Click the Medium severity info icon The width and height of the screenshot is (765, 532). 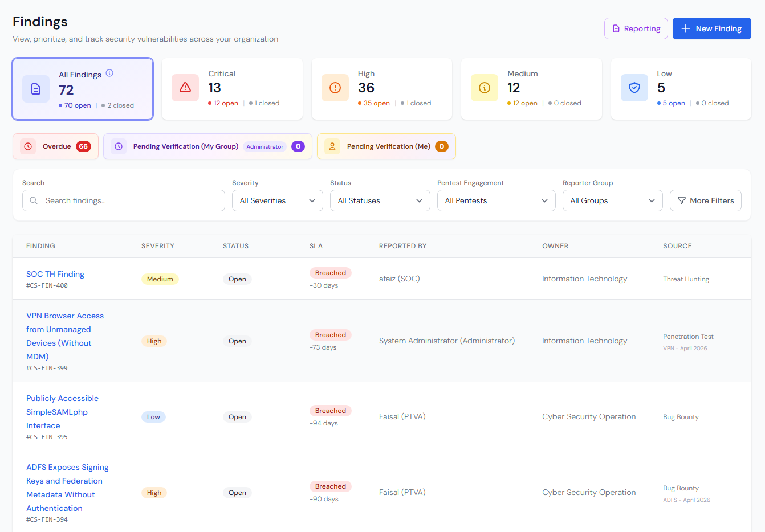point(485,88)
